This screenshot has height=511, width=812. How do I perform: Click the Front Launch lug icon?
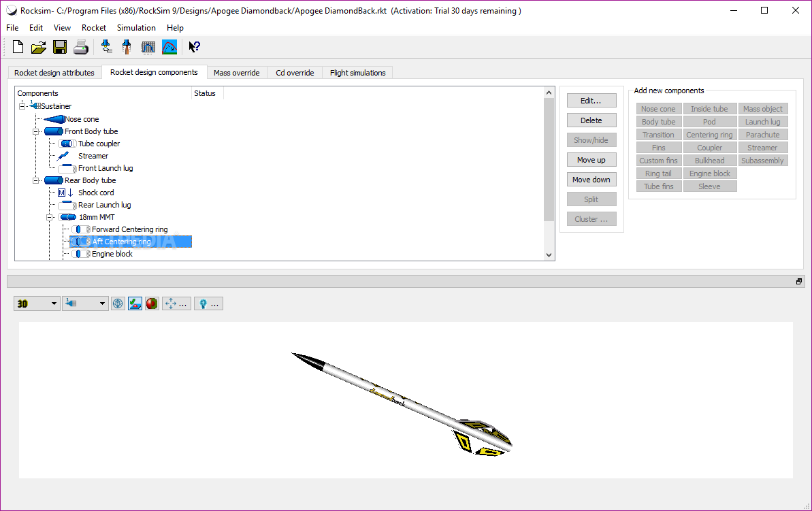click(67, 168)
